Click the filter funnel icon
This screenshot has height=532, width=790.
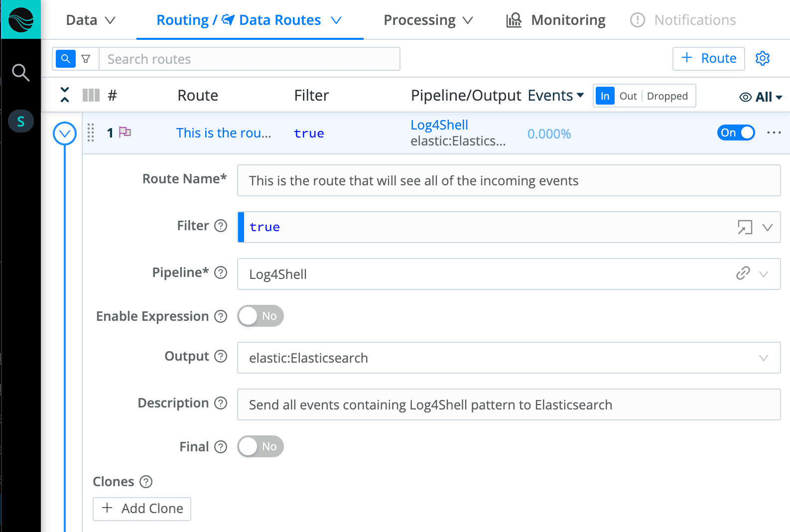click(x=86, y=59)
